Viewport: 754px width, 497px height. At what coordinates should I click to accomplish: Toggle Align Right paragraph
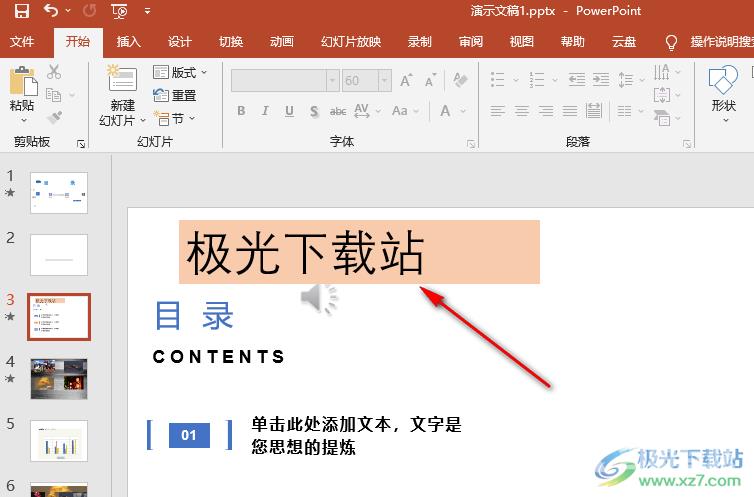coord(546,112)
